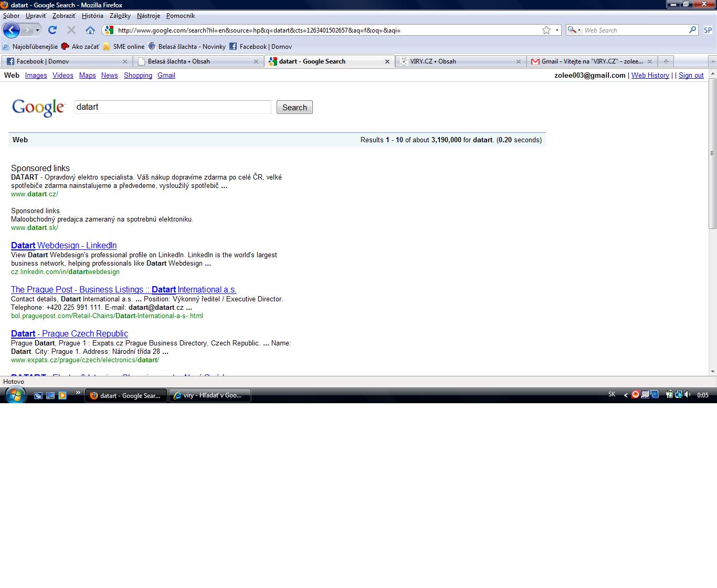Click the Images link in Google nav
Screen dimensions: 717x588
pos(36,75)
